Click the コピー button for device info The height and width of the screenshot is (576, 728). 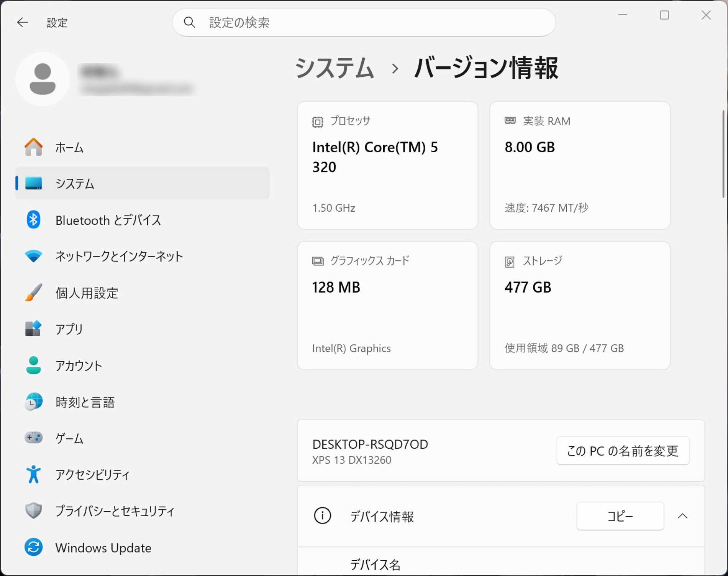(x=620, y=516)
